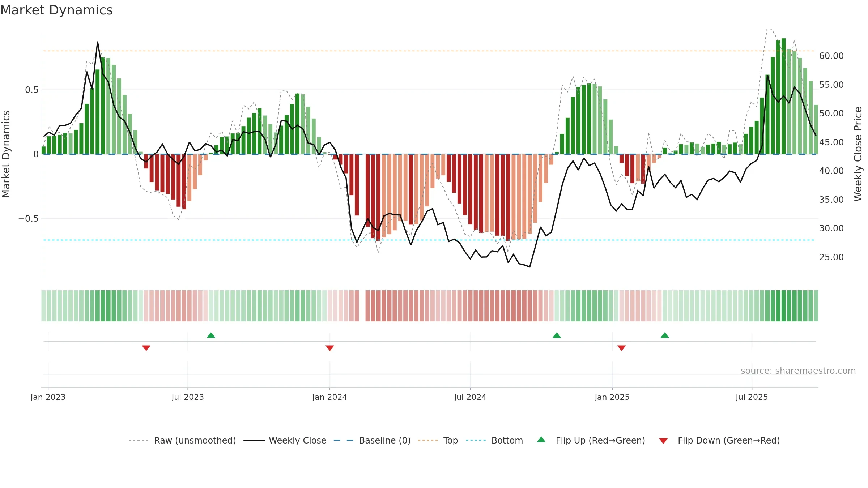Image resolution: width=868 pixels, height=488 pixels.
Task: Toggle the Bottom legend entry
Action: [494, 440]
